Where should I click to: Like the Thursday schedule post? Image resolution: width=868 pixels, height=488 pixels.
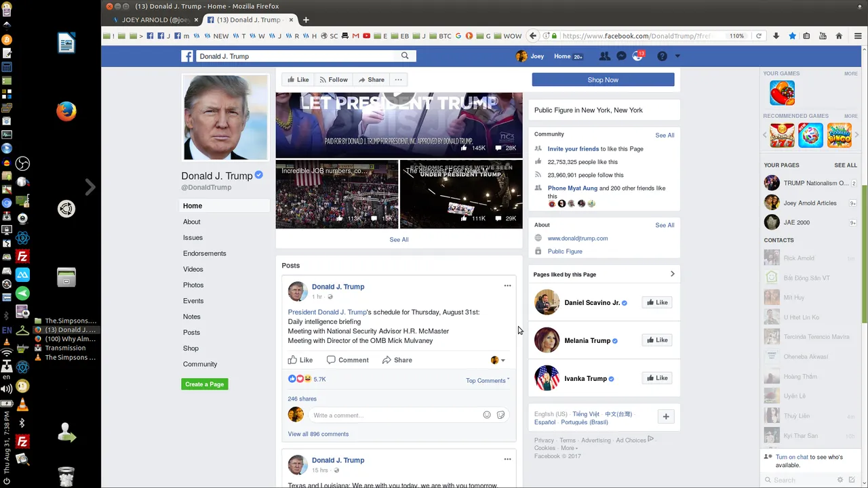click(300, 361)
